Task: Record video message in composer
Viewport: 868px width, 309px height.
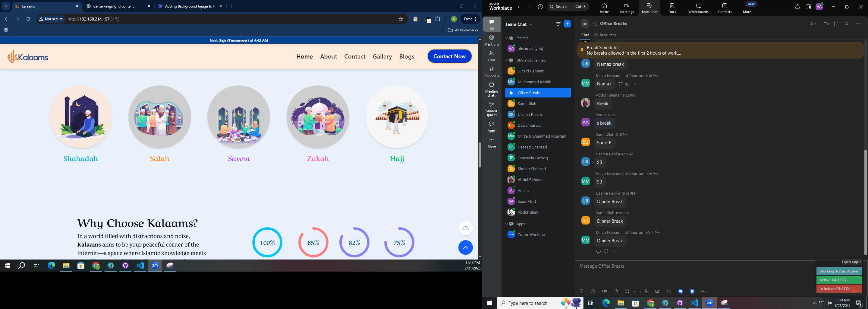Action: tap(657, 291)
